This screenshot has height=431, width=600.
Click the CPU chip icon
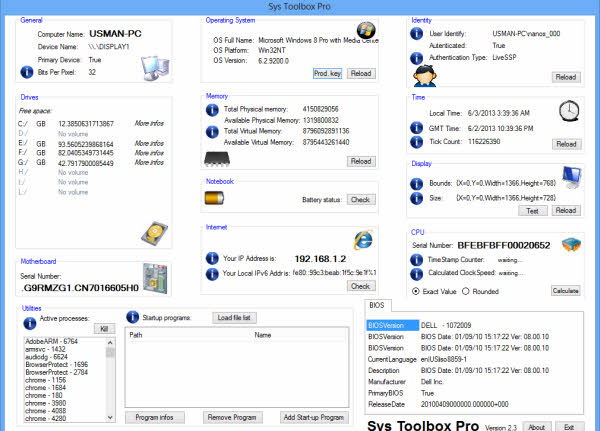[571, 245]
